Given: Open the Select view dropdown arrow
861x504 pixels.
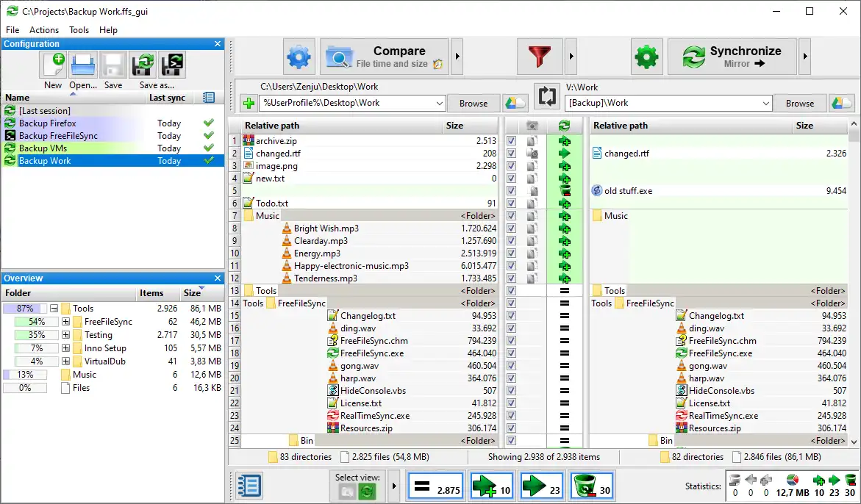Looking at the screenshot, I should pyautogui.click(x=393, y=486).
